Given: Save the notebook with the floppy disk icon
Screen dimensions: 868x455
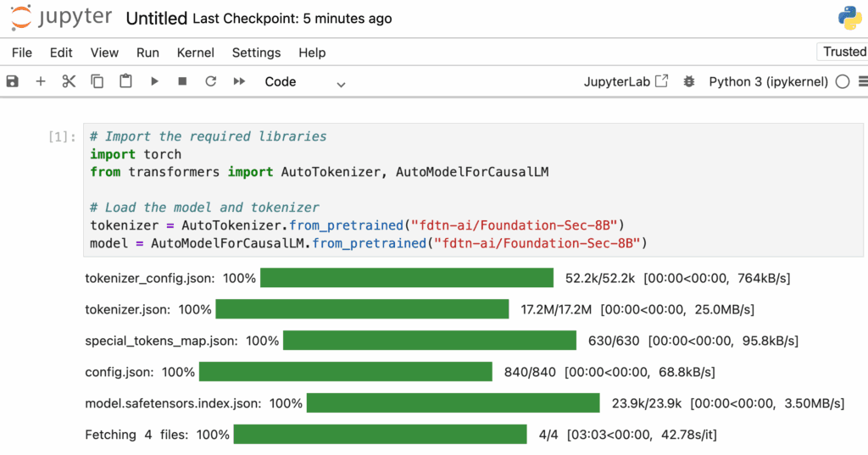Looking at the screenshot, I should point(12,81).
